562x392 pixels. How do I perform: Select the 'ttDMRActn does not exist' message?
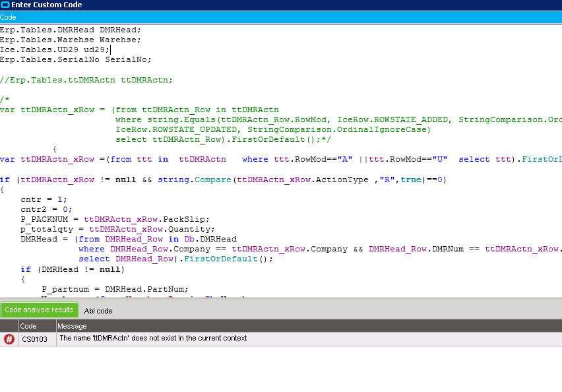(x=153, y=338)
